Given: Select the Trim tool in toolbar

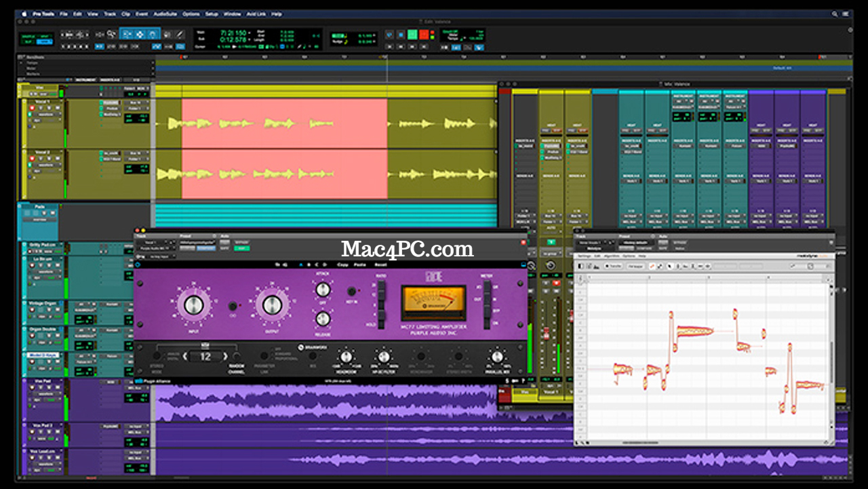Looking at the screenshot, I should (x=127, y=34).
